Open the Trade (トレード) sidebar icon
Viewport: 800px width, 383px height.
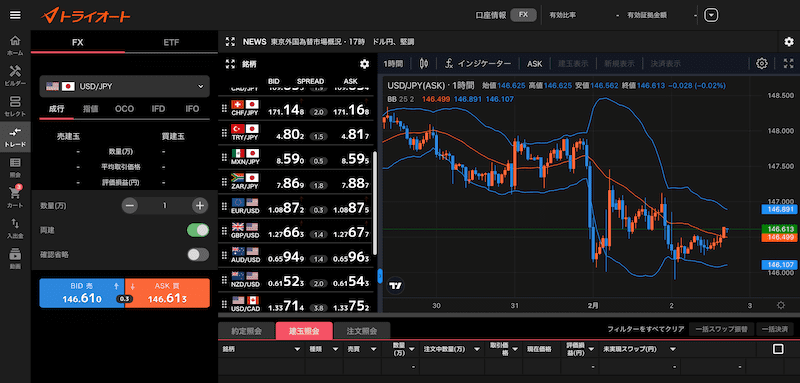(15, 136)
